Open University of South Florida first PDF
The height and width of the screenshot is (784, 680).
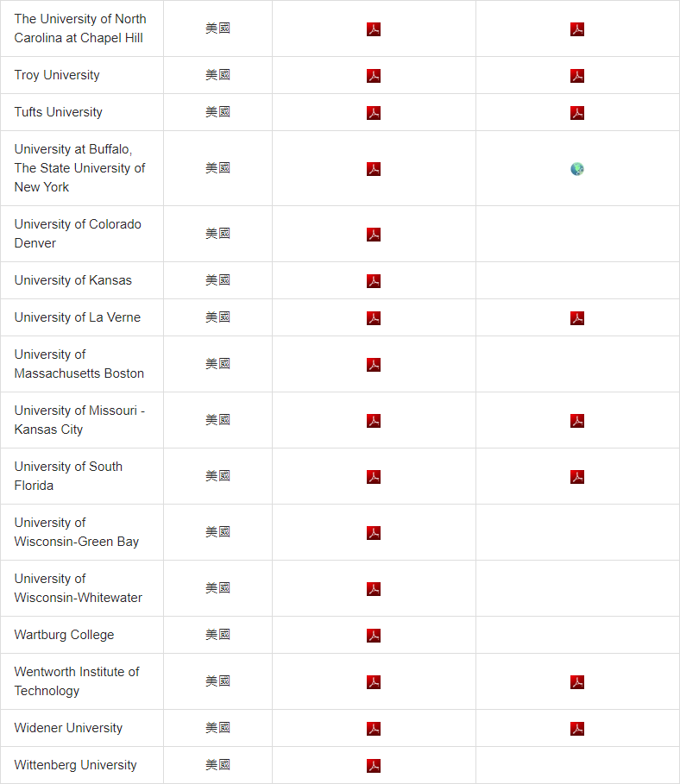point(374,477)
